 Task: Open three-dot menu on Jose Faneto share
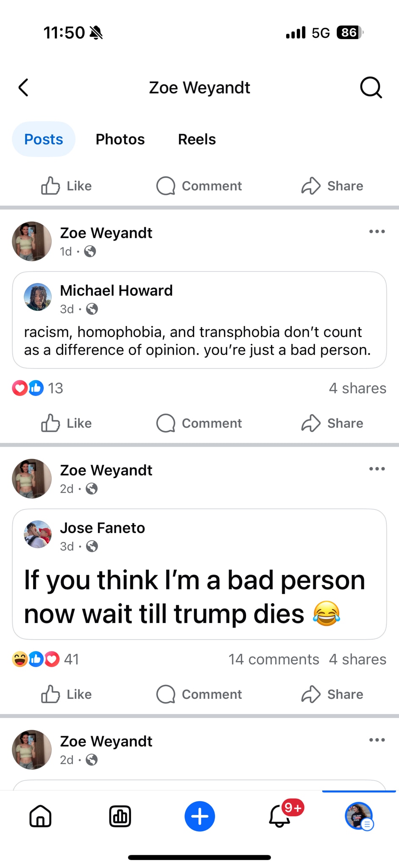click(377, 469)
